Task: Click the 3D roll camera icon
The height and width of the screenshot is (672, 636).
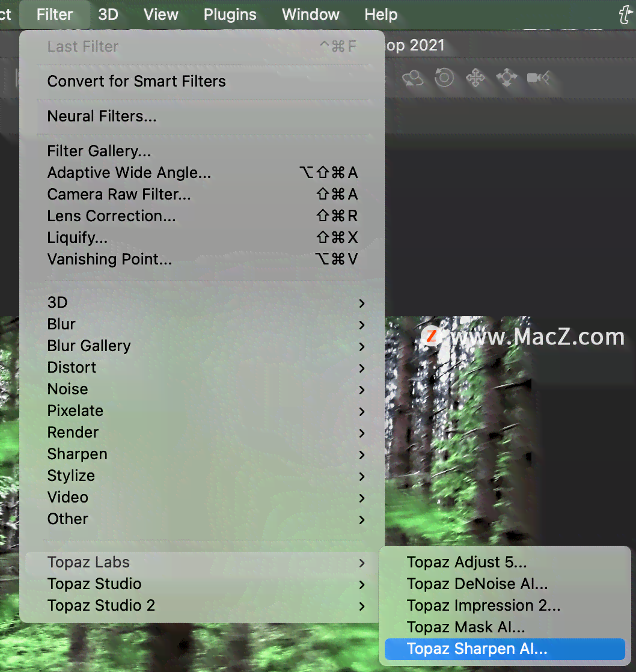Action: [444, 78]
